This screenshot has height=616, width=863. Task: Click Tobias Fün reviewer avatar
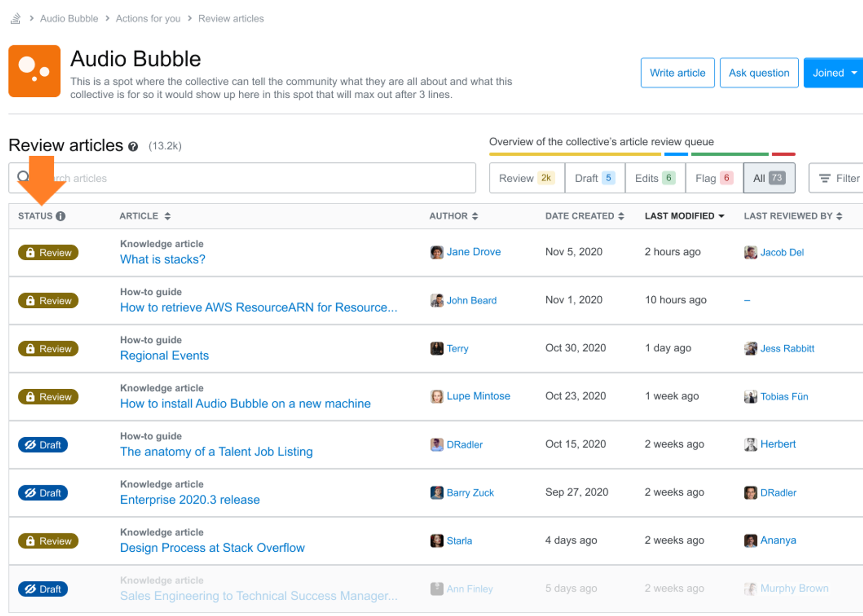[x=750, y=396]
